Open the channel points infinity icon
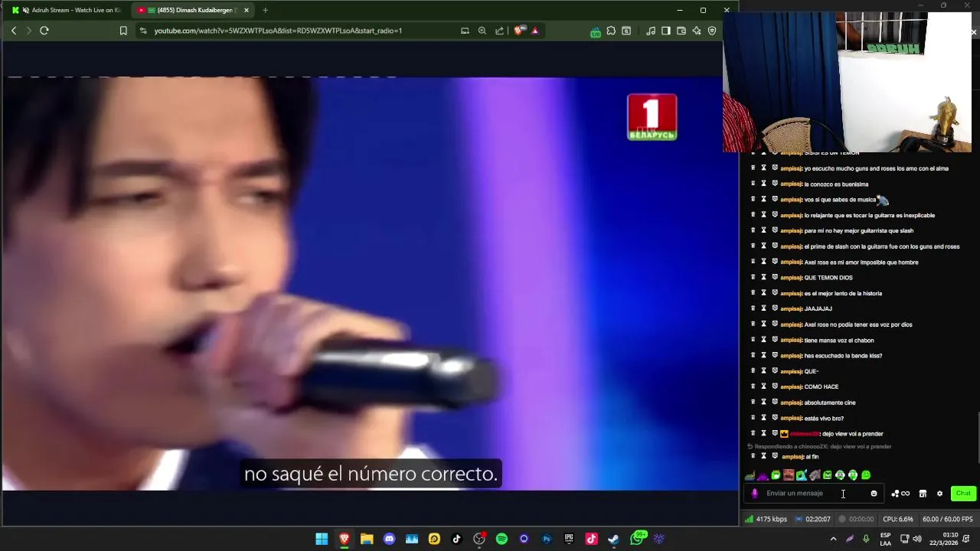This screenshot has height=551, width=980. coord(901,494)
